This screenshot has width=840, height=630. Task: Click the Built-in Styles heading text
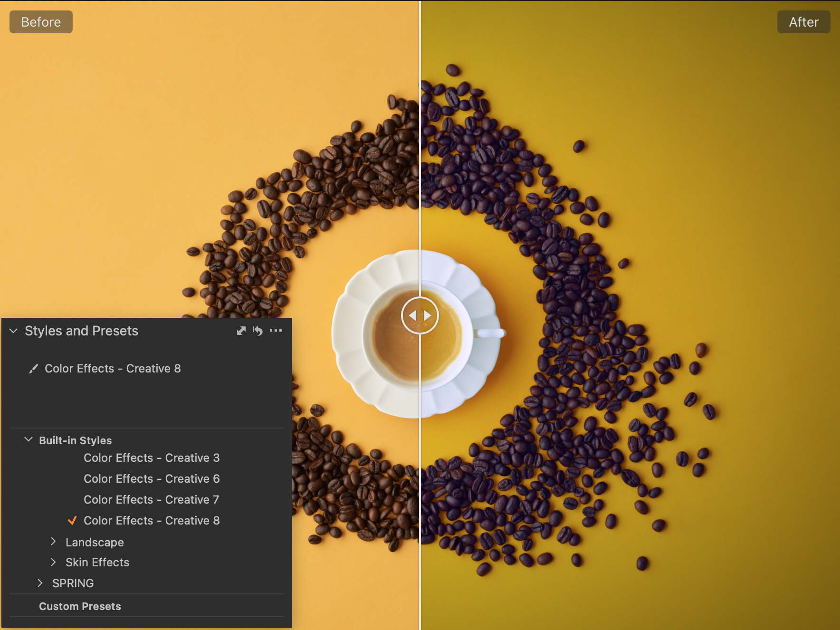tap(75, 440)
